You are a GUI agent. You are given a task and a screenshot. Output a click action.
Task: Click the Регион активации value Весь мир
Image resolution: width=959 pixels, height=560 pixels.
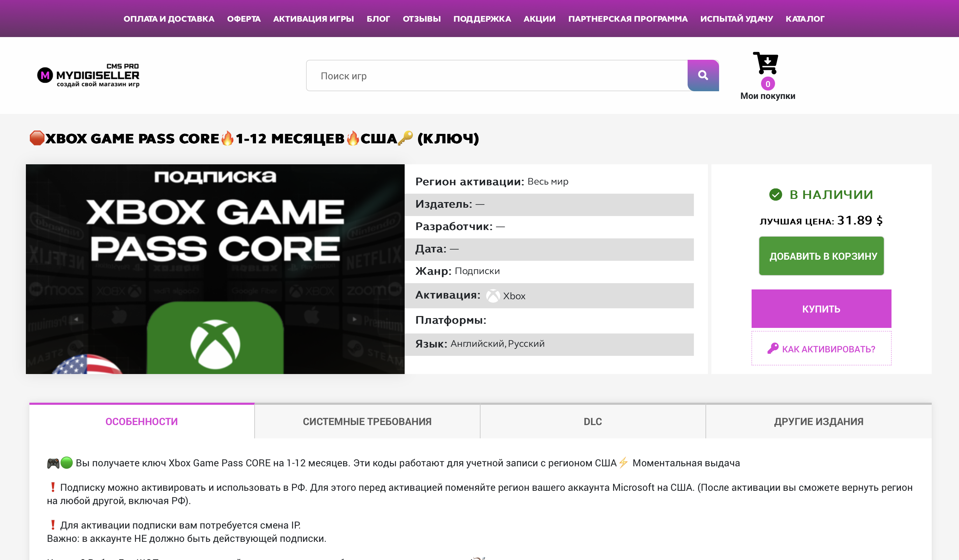point(548,181)
